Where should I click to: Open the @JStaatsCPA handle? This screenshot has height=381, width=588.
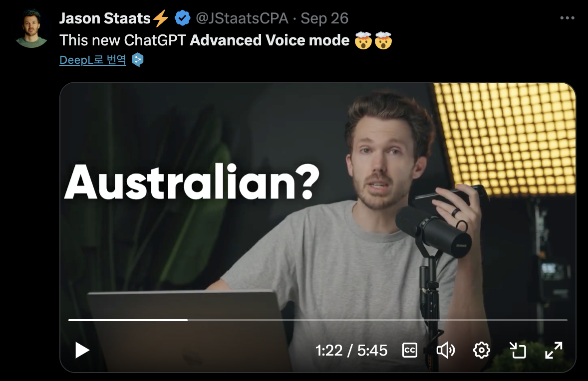[x=242, y=18]
